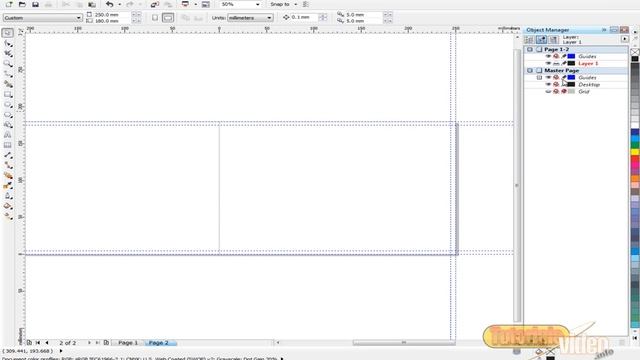Image resolution: width=640 pixels, height=360 pixels.
Task: Undo the last action
Action: coord(109,4)
